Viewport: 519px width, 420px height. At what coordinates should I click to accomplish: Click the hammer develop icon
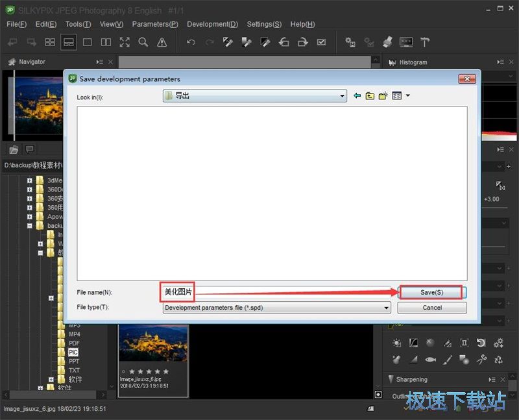coord(425,42)
